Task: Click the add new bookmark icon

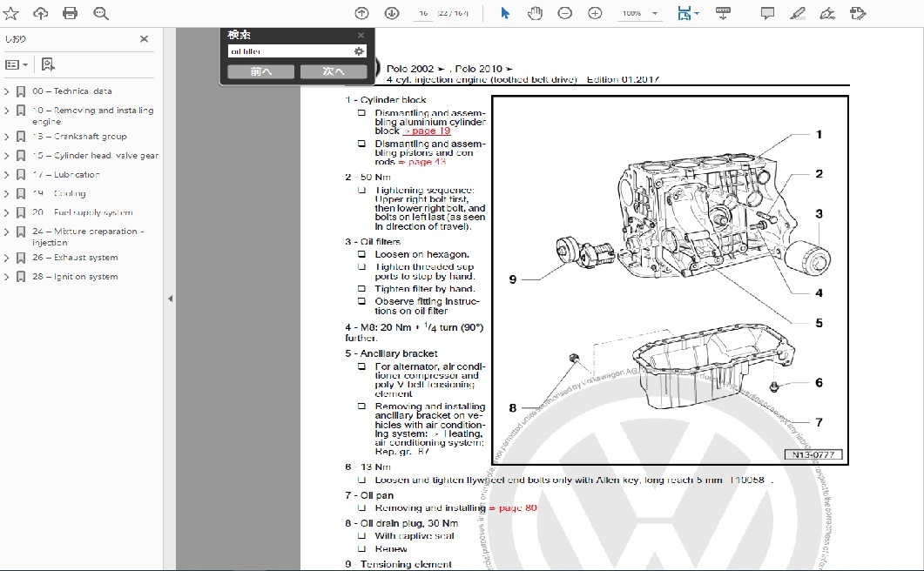Action: pyautogui.click(x=48, y=64)
